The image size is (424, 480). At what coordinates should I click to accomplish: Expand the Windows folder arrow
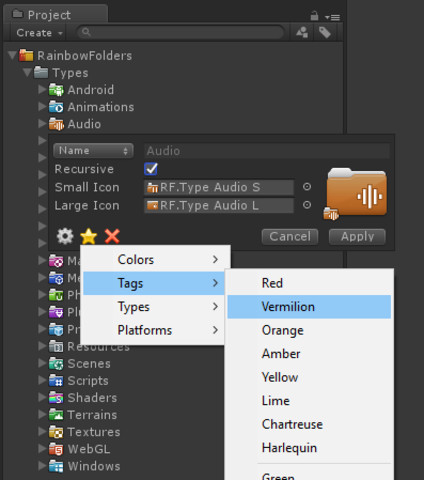click(x=42, y=466)
